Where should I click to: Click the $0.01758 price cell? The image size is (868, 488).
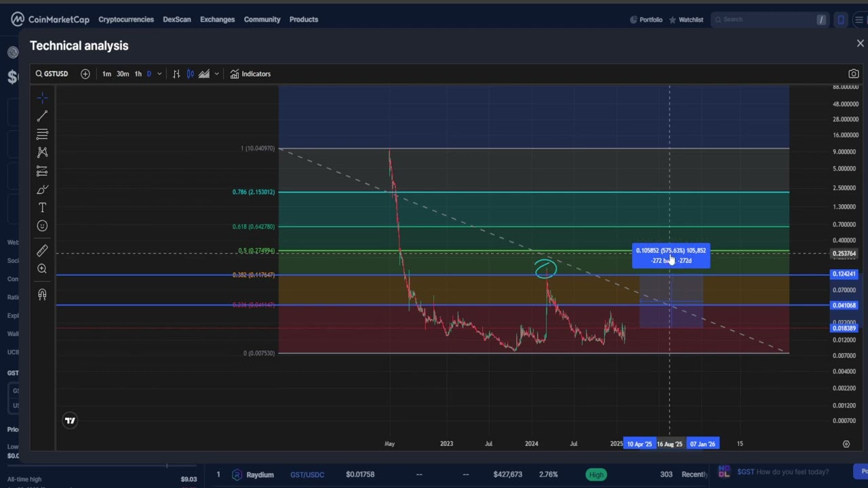coord(360,474)
